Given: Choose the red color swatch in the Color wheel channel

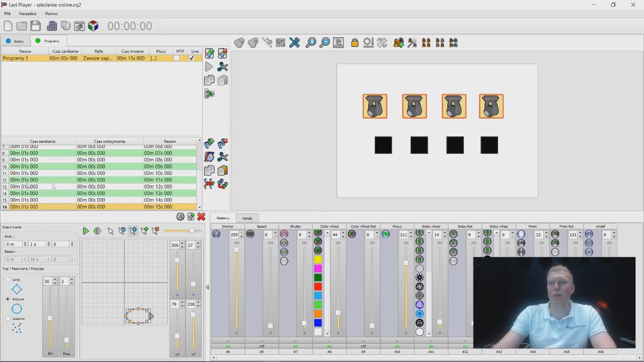Looking at the screenshot, I should click(x=318, y=287).
